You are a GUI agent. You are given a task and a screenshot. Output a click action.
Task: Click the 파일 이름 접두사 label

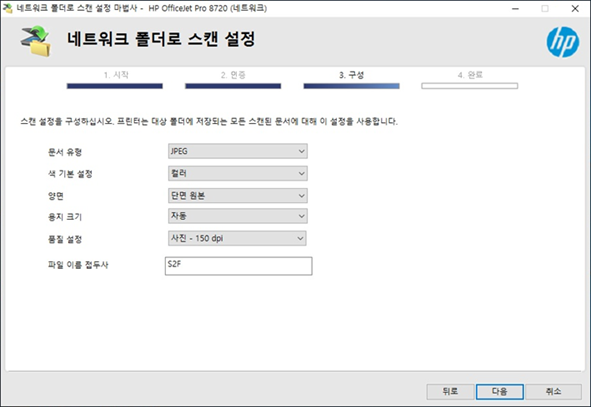(x=78, y=265)
